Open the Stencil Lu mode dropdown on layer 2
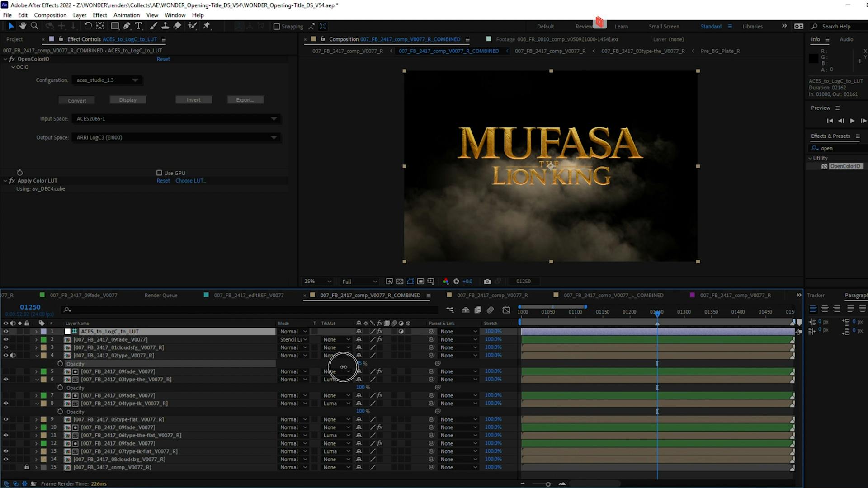The image size is (868, 488). 293,339
